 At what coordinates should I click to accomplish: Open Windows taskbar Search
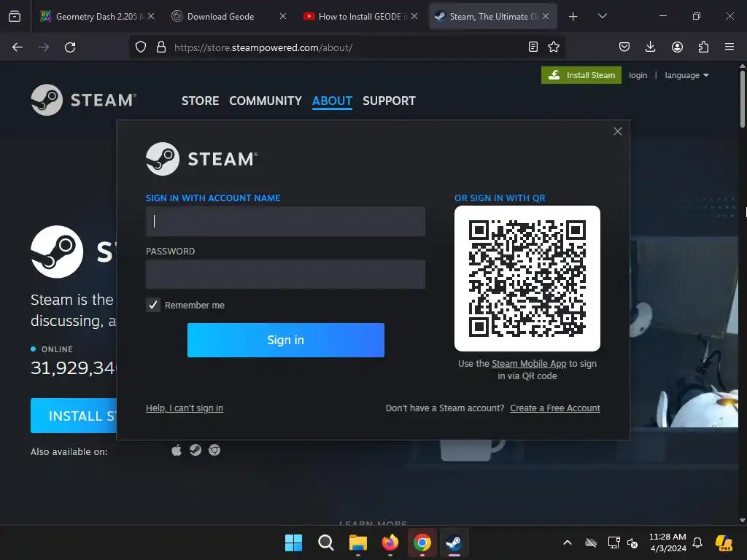326,542
